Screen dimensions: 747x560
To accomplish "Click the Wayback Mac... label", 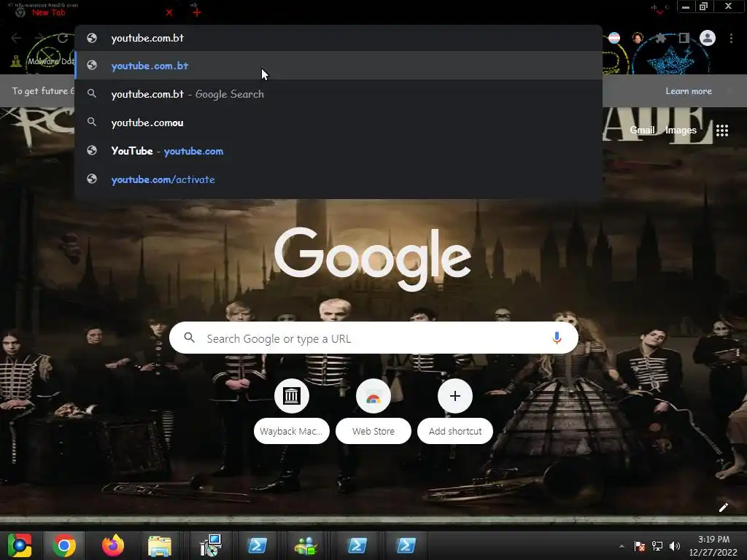I will click(x=291, y=431).
